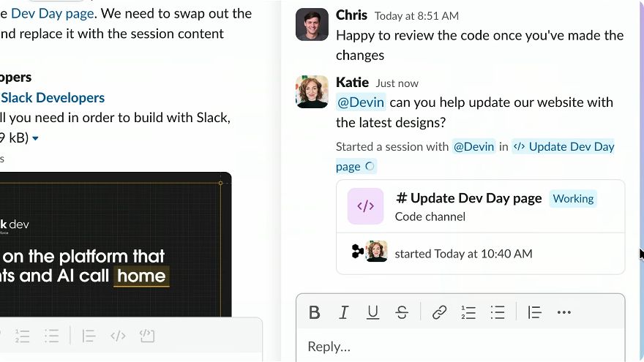
Task: Click Katie's small avatar in session card
Action: (x=377, y=251)
